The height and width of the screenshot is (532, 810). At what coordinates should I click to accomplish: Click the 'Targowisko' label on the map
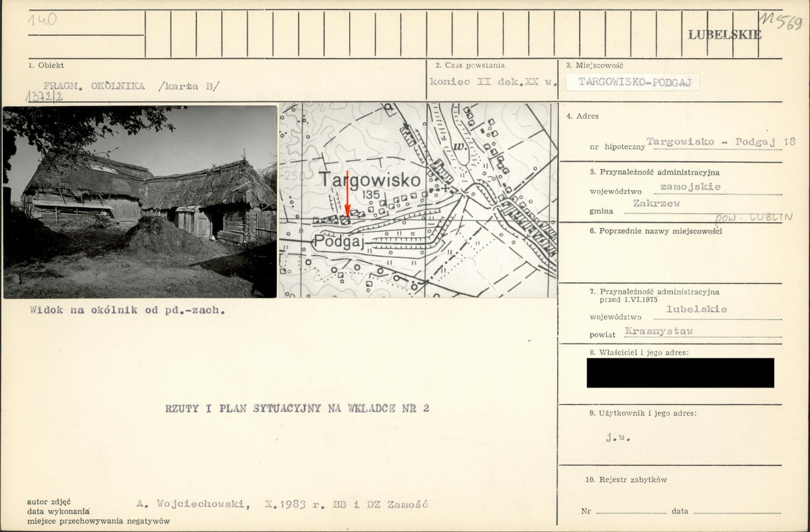pos(370,180)
